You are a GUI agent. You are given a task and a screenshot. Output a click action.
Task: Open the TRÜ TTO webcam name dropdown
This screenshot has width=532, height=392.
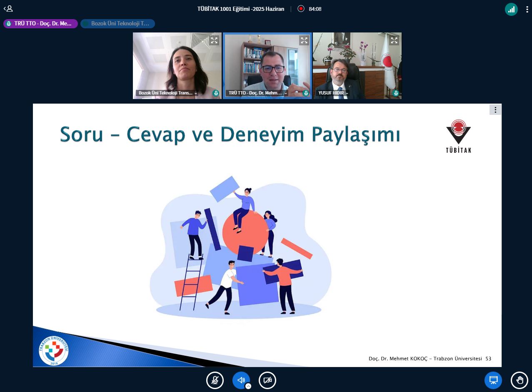257,93
